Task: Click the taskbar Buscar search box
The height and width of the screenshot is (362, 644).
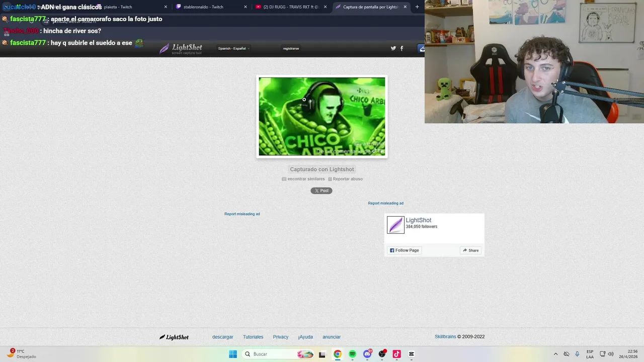Action: coord(278,354)
